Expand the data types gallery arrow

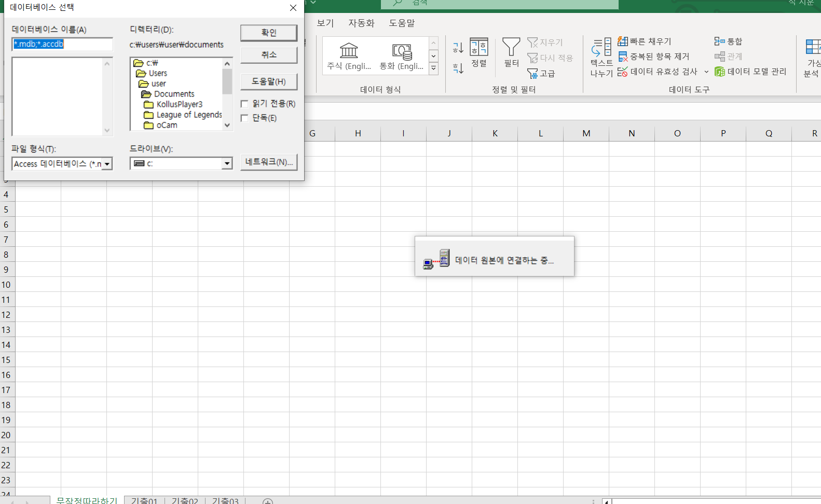(x=434, y=68)
